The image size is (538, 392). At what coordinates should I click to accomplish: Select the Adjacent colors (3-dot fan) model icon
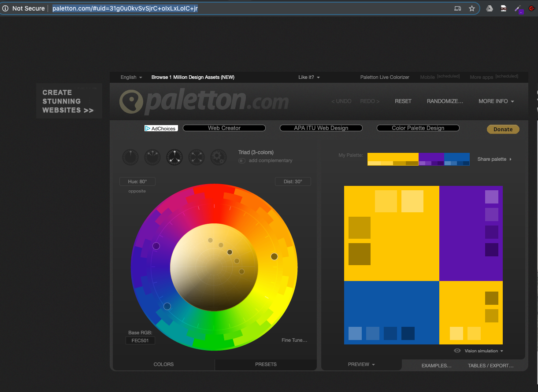click(x=152, y=157)
